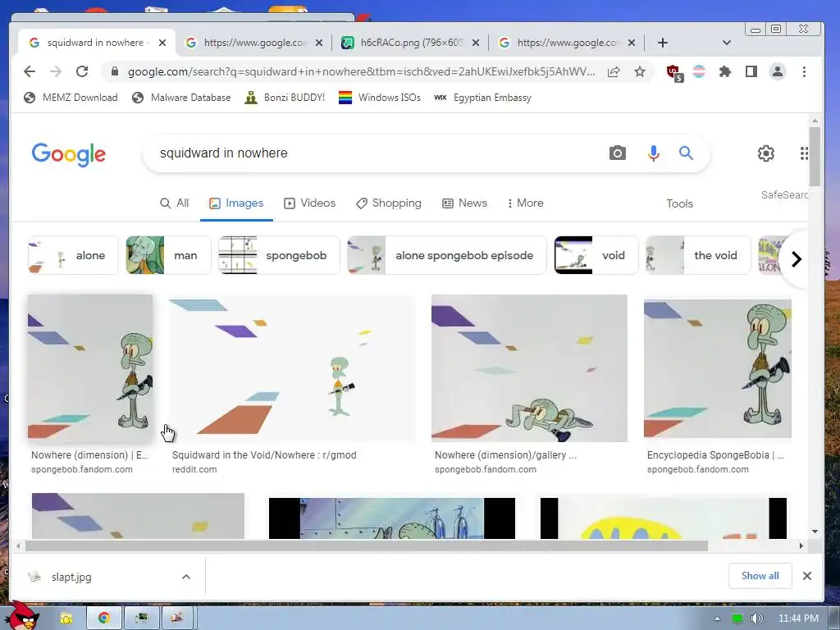Filter by 'alone spongebob episode' chip
This screenshot has width=840, height=630.
(x=447, y=256)
